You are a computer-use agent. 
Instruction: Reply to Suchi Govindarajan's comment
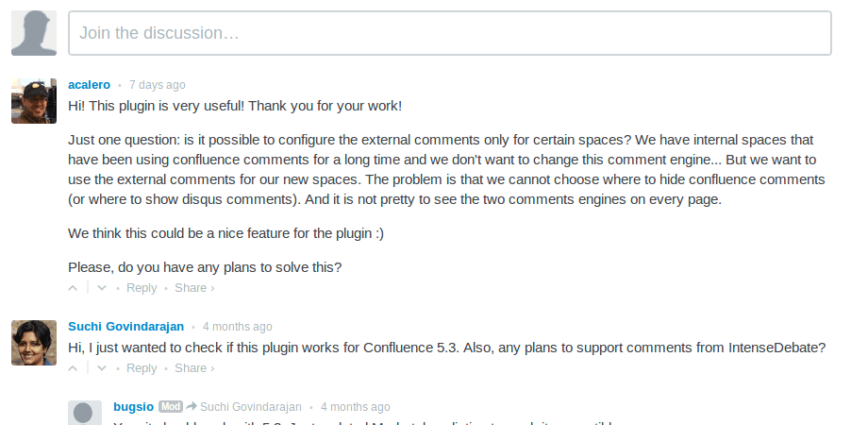142,368
